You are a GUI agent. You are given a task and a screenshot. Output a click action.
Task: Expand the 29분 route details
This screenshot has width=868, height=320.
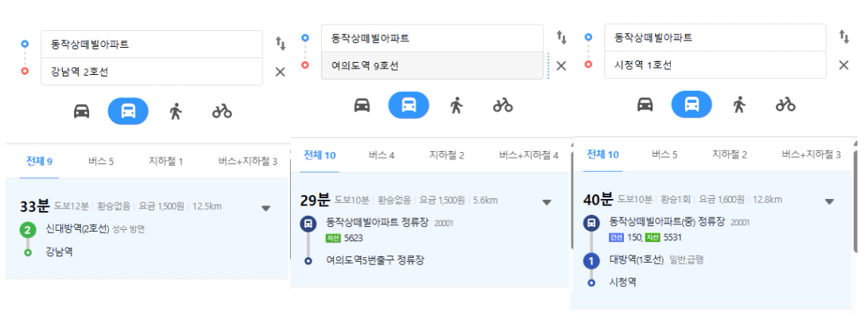pyautogui.click(x=547, y=202)
